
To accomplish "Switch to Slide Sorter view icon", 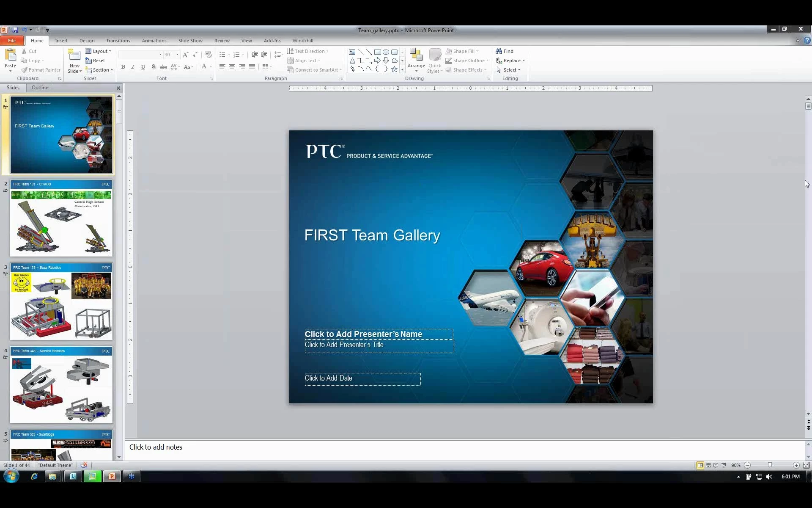I will pyautogui.click(x=708, y=465).
